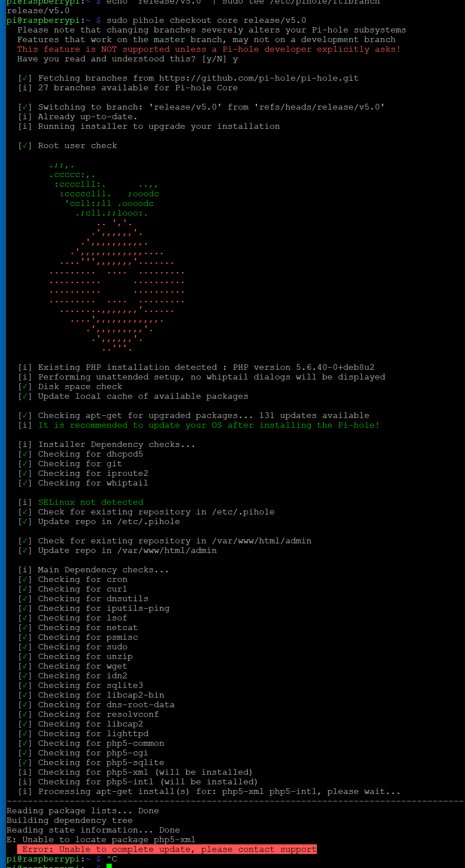Click 'Checking for php5-cgi' line
The height and width of the screenshot is (868, 465).
point(83,753)
